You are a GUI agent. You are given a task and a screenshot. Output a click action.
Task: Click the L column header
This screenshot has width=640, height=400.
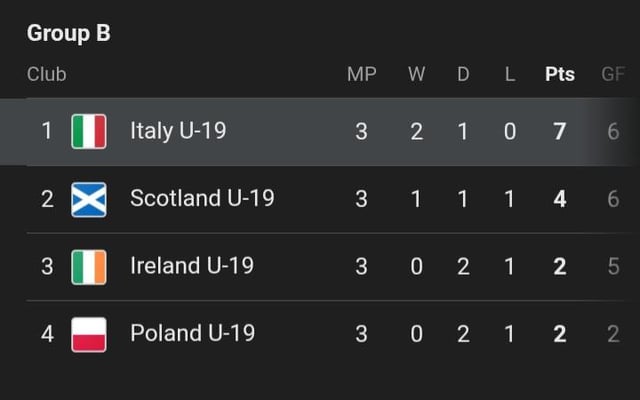[x=510, y=75]
